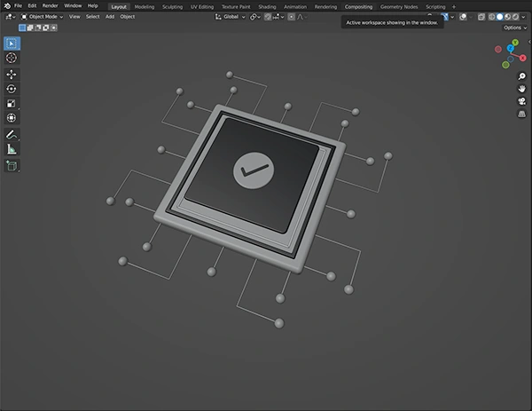Viewport: 532px width, 411px height.
Task: Activate the 3D Cursor tool
Action: (x=12, y=58)
